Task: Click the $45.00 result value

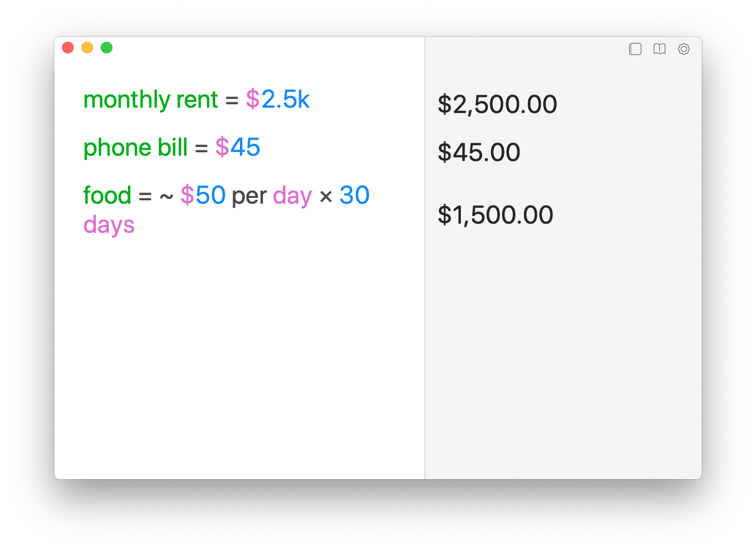Action: click(479, 152)
